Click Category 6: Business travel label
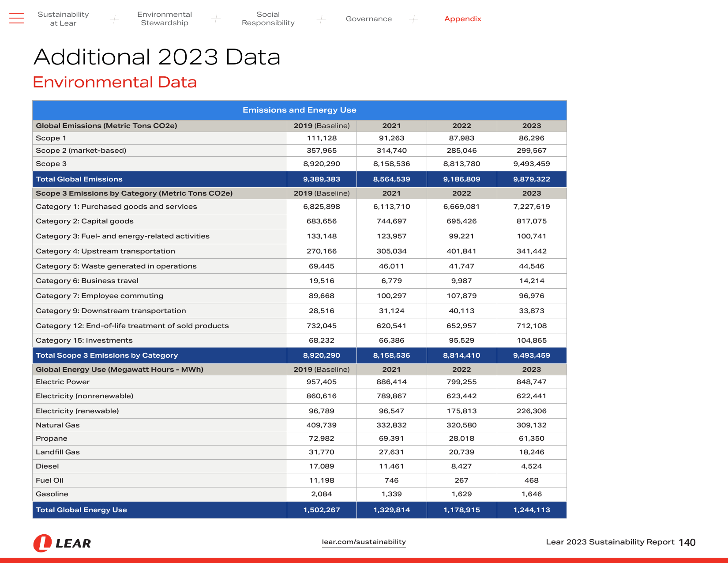The height and width of the screenshot is (563, 728). [x=87, y=281]
